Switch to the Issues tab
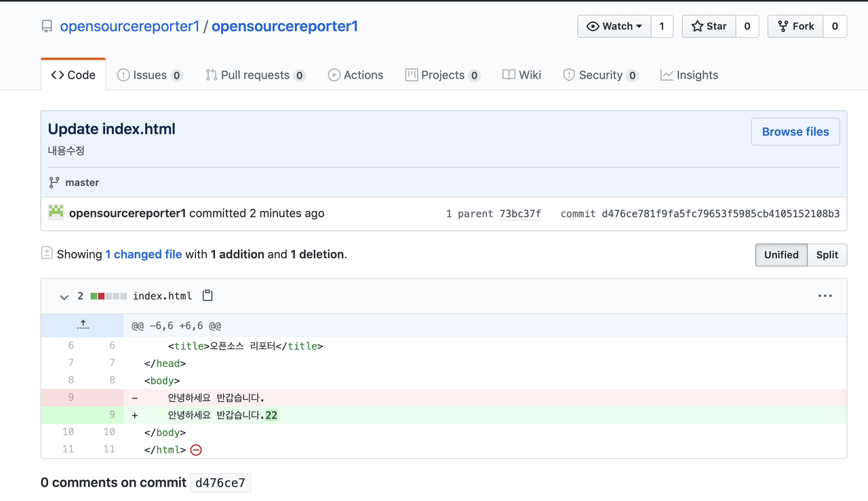 point(150,75)
